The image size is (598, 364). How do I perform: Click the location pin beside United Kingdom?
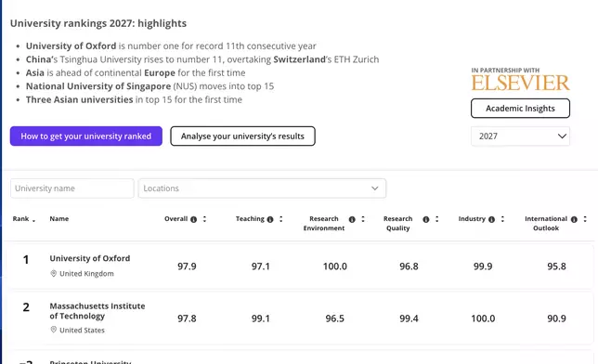tap(54, 273)
